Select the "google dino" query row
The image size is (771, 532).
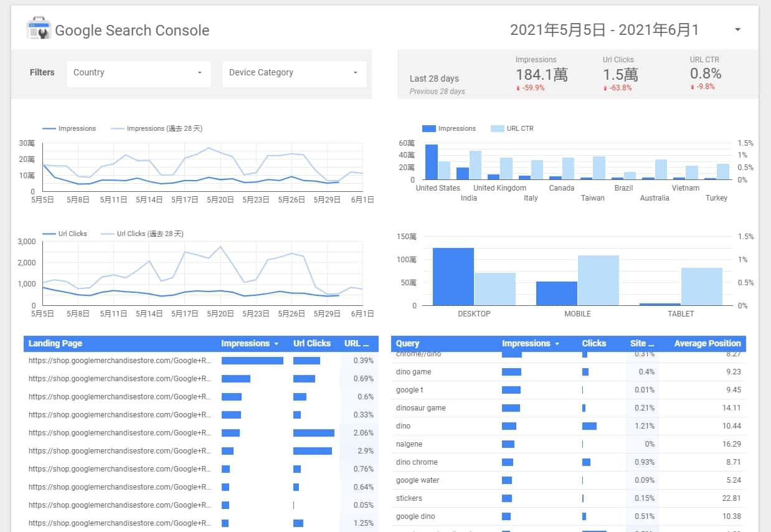pyautogui.click(x=568, y=516)
